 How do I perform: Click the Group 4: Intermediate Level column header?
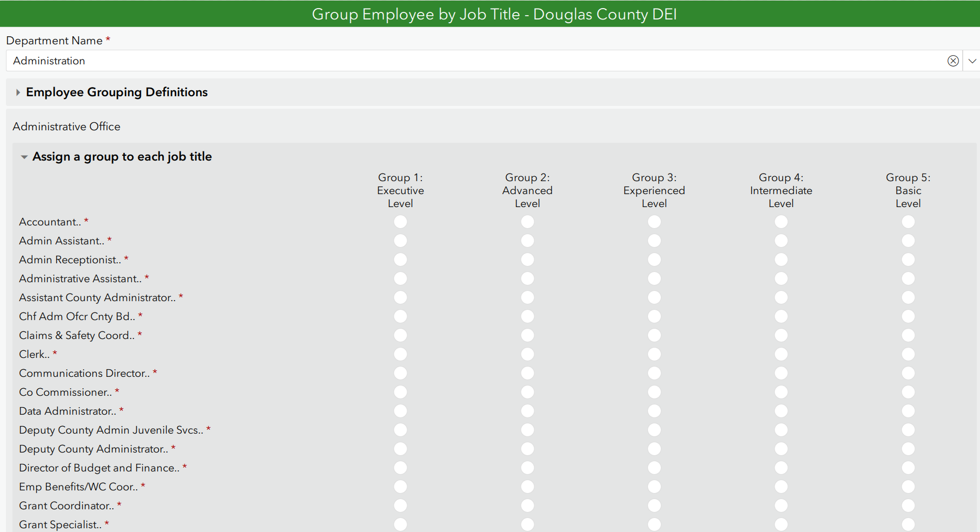781,190
